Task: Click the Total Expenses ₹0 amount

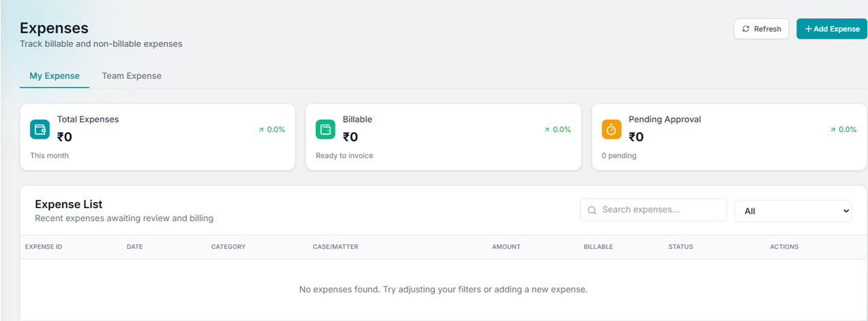Action: 65,137
